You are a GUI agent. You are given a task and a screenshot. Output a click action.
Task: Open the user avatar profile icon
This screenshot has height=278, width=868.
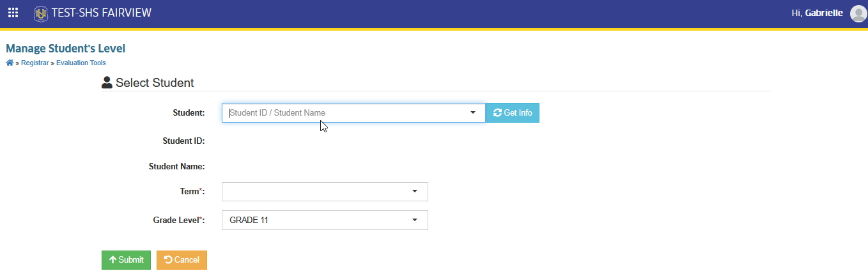[x=858, y=13]
